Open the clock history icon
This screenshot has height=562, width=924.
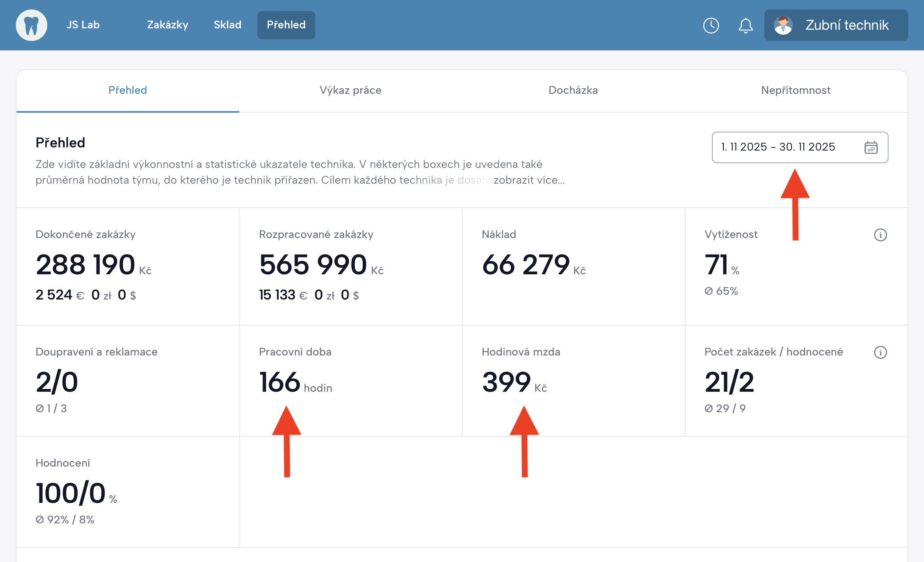click(711, 26)
